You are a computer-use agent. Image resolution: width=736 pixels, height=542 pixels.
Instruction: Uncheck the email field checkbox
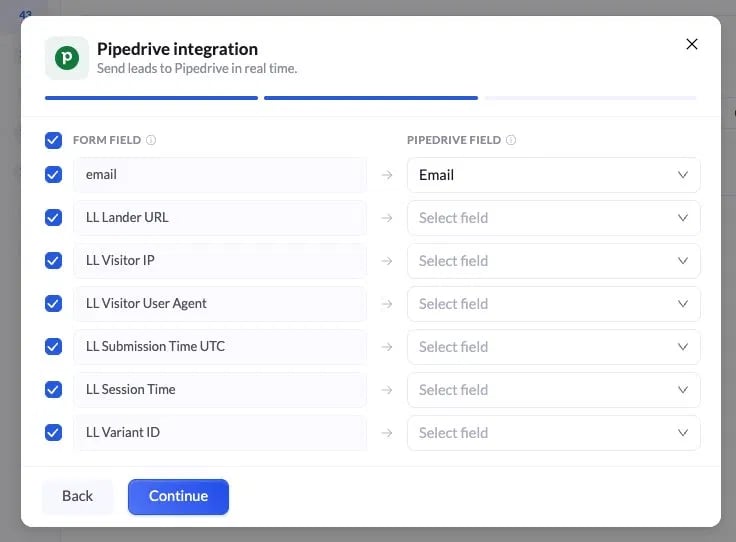coord(54,175)
